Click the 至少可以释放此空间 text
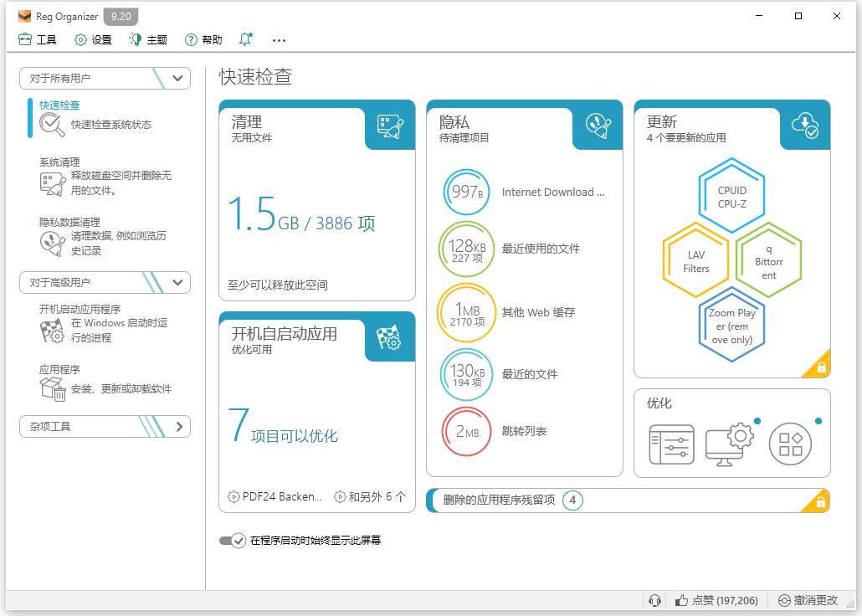This screenshot has width=862, height=616. pyautogui.click(x=278, y=285)
